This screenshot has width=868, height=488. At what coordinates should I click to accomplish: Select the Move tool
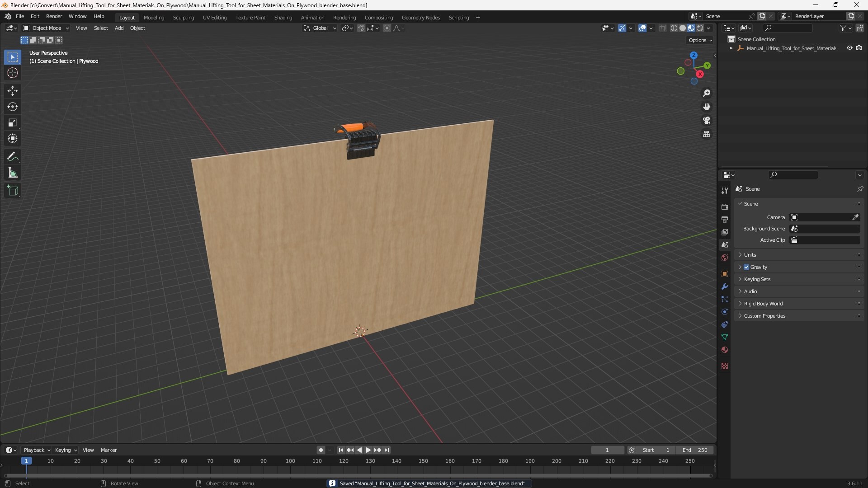point(13,91)
